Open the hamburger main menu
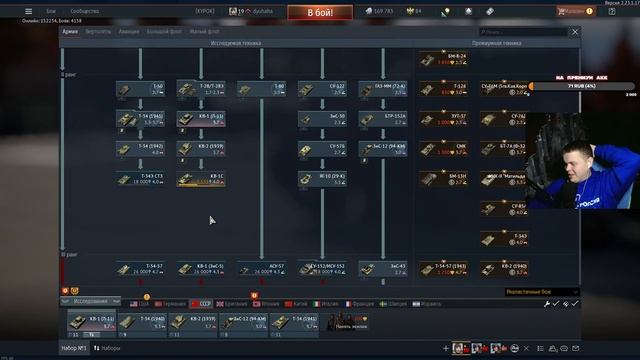This screenshot has height=360, width=640. click(x=28, y=11)
